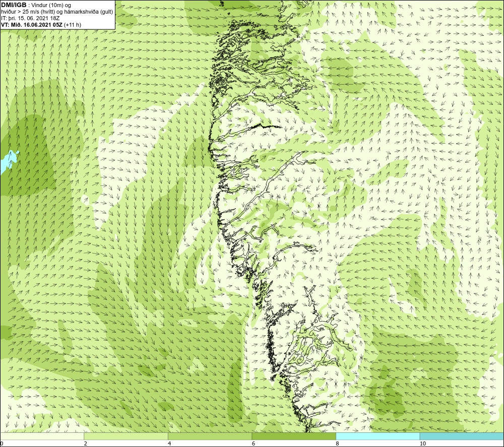Click the 6–8 m/s dark green legend swatch
The width and height of the screenshot is (504, 447).
[x=294, y=436]
